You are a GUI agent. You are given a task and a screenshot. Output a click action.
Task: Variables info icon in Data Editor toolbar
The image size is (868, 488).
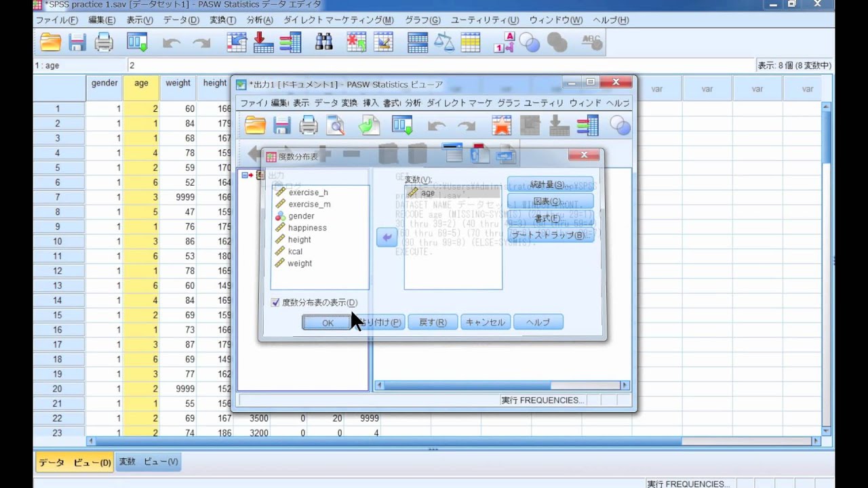point(290,43)
